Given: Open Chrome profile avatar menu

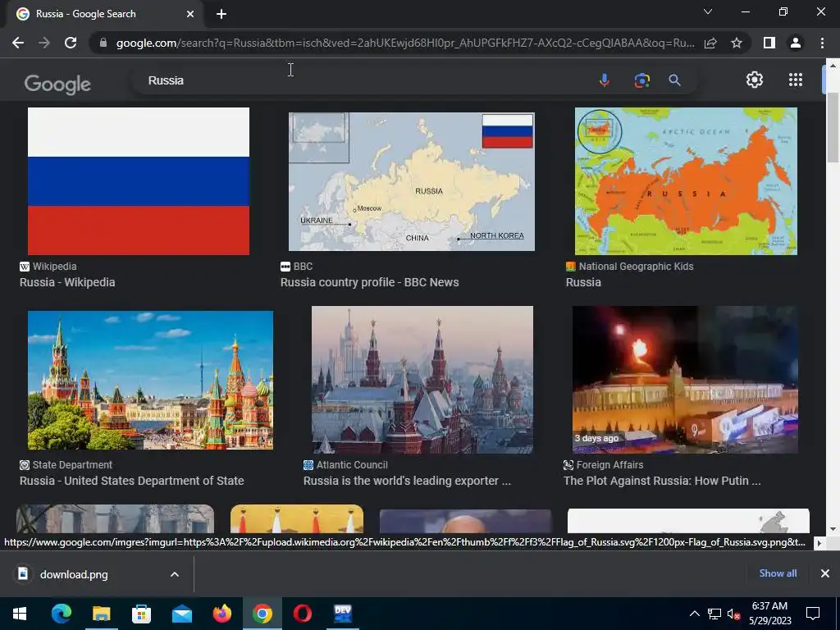Looking at the screenshot, I should pos(796,43).
